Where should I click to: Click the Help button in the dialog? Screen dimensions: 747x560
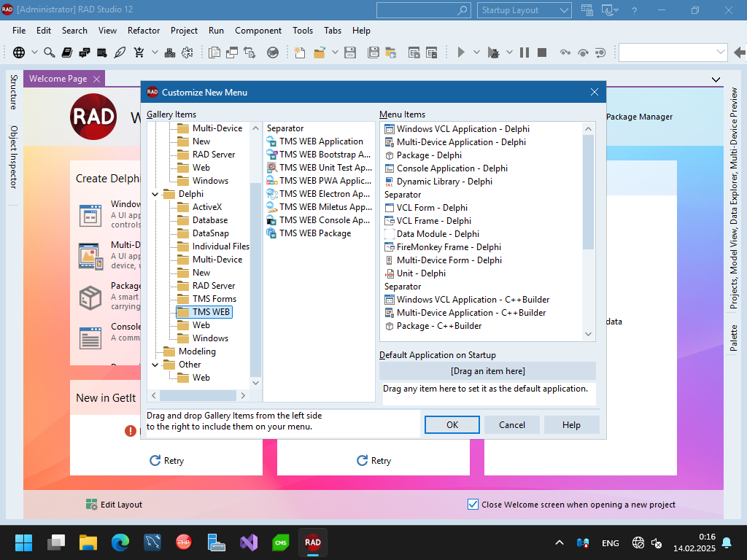571,425
